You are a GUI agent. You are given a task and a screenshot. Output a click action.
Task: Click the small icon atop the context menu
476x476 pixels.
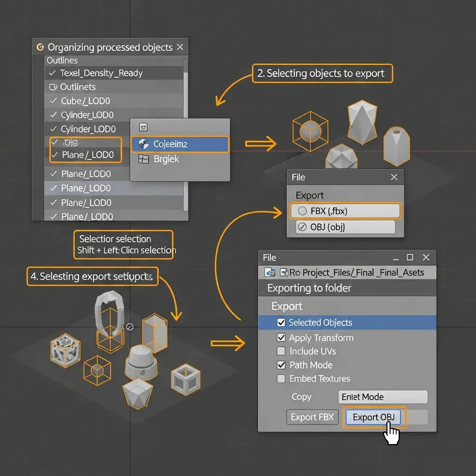tap(144, 127)
